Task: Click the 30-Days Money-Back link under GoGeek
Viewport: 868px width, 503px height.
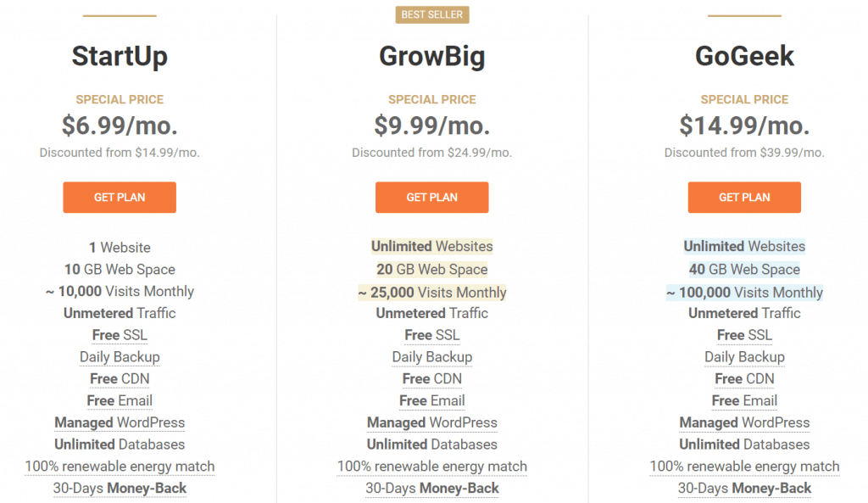Action: click(743, 489)
